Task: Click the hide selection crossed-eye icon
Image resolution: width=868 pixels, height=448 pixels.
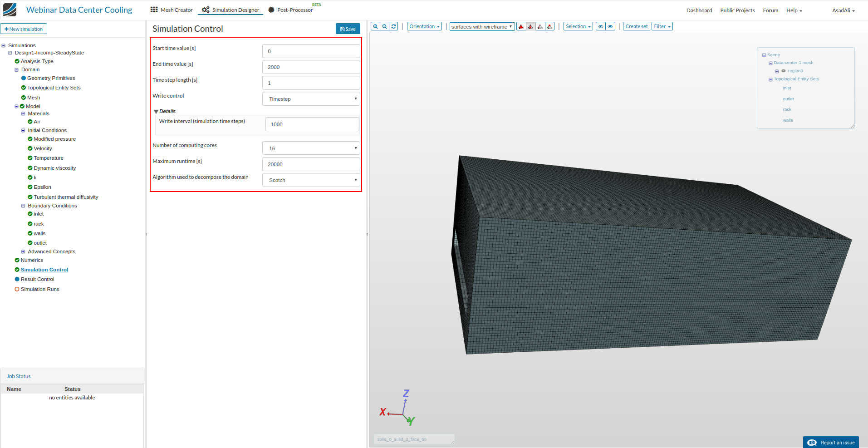Action: [600, 26]
